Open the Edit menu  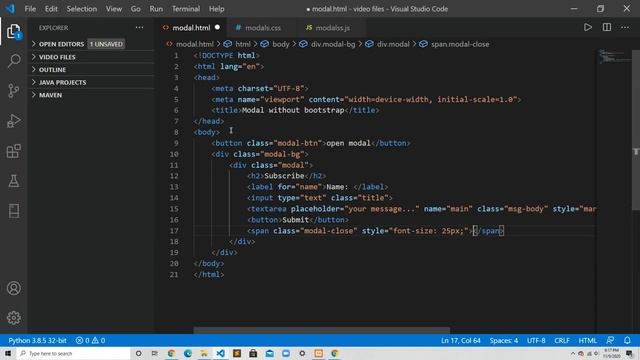click(x=51, y=9)
